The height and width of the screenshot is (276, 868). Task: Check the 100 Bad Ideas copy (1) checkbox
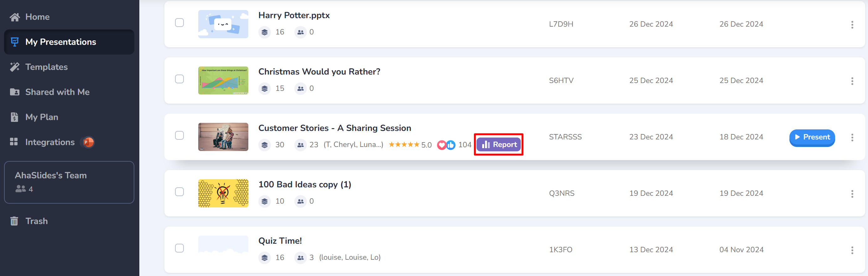tap(179, 192)
